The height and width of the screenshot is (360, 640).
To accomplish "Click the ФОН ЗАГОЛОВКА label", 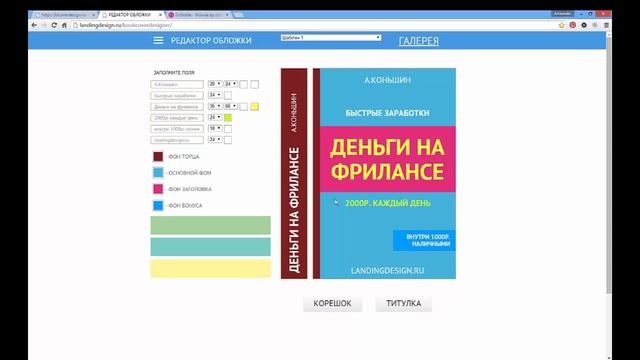I will point(190,189).
